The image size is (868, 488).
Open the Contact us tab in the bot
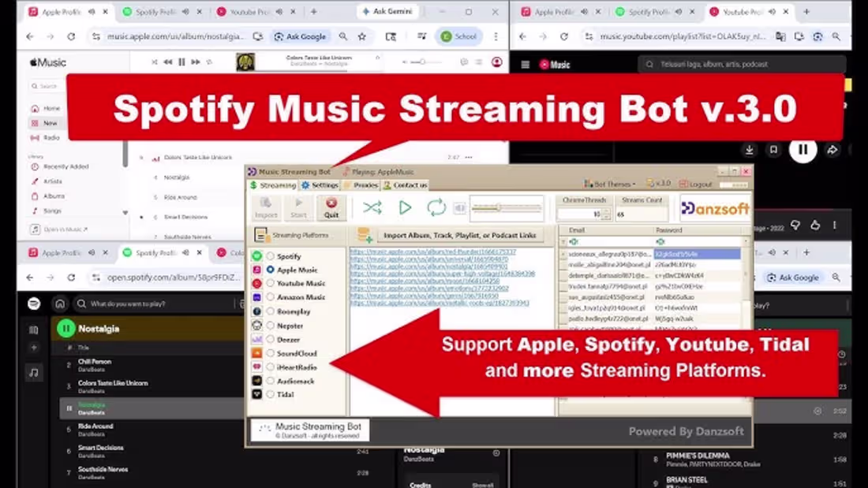pos(406,184)
